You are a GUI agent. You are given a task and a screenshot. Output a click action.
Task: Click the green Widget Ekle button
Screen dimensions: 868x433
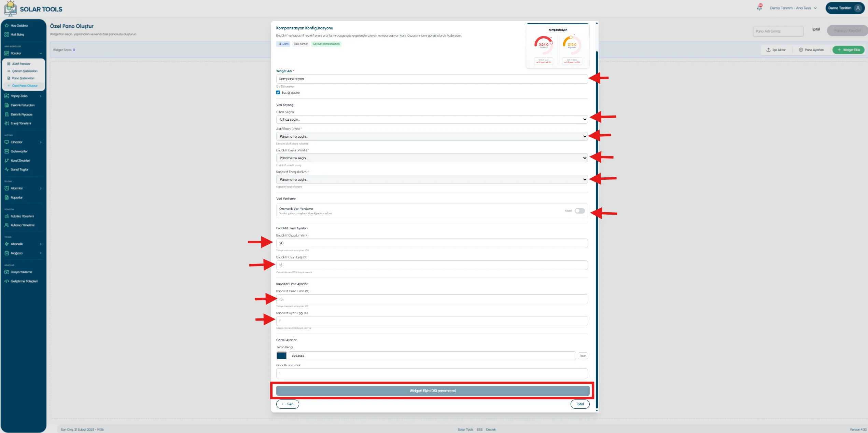pyautogui.click(x=848, y=50)
